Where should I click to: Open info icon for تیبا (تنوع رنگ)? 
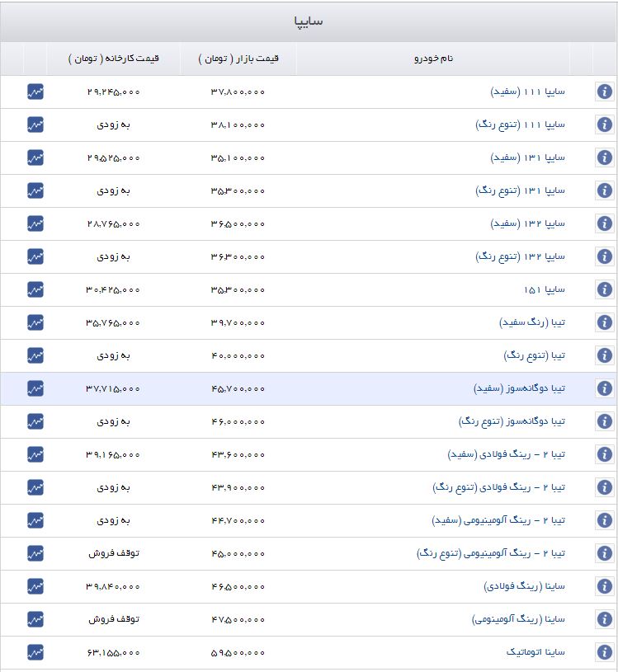[604, 355]
